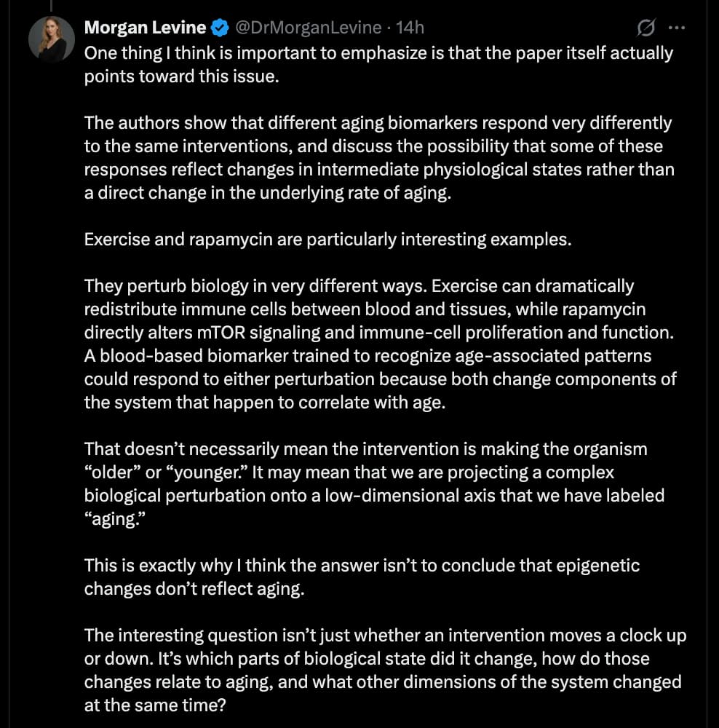Open the @DrMorganLevine handle link

(x=309, y=28)
